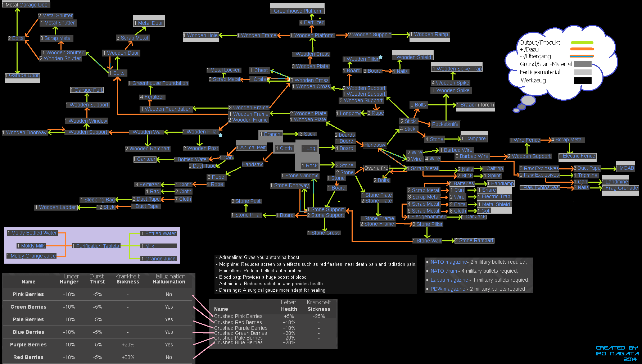Viewport: 642px width, 364px height.
Task: Click the blue star next to Wooden Shield
Action: pos(380,57)
